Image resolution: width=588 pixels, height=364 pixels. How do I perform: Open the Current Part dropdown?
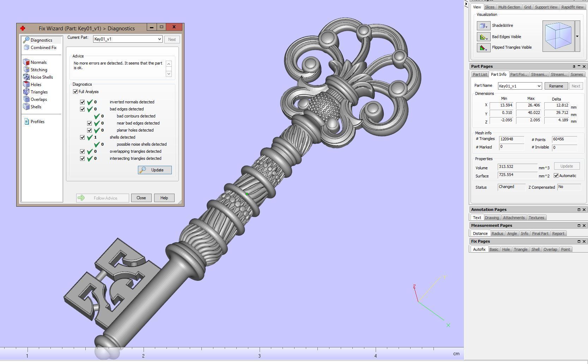159,39
